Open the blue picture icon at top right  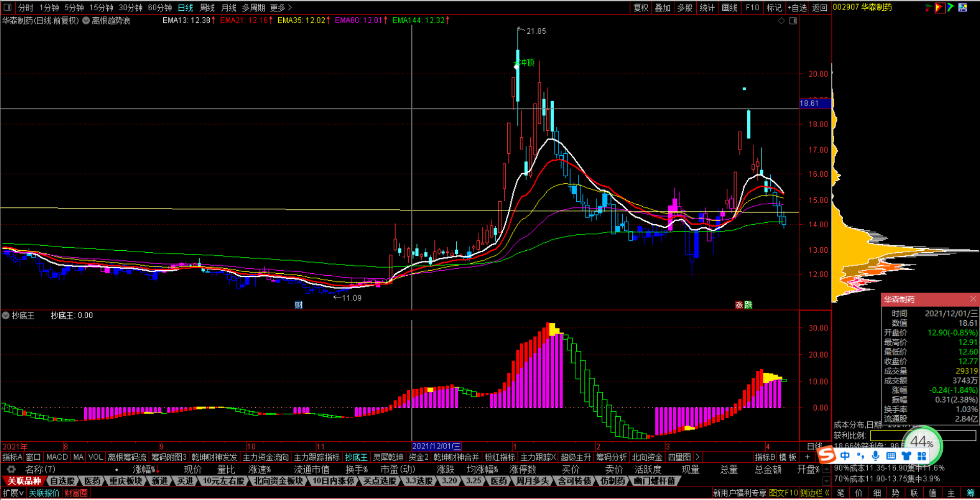click(963, 8)
